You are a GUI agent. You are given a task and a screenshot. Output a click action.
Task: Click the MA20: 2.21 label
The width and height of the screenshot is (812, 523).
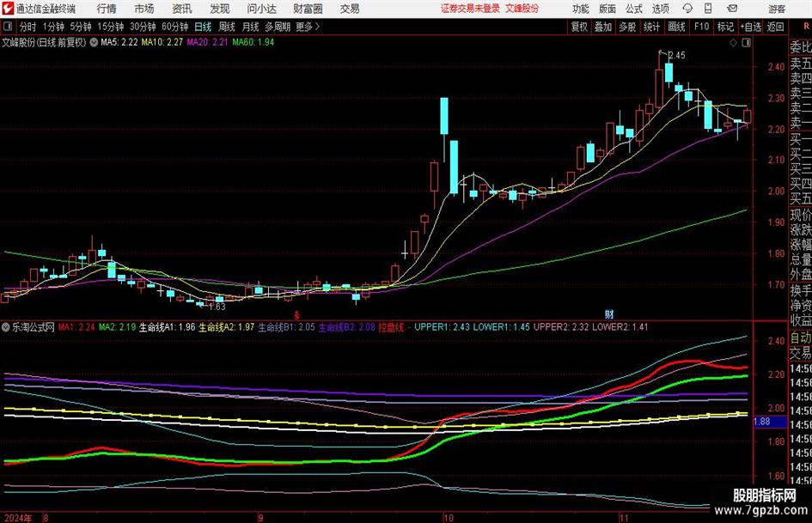coord(207,42)
